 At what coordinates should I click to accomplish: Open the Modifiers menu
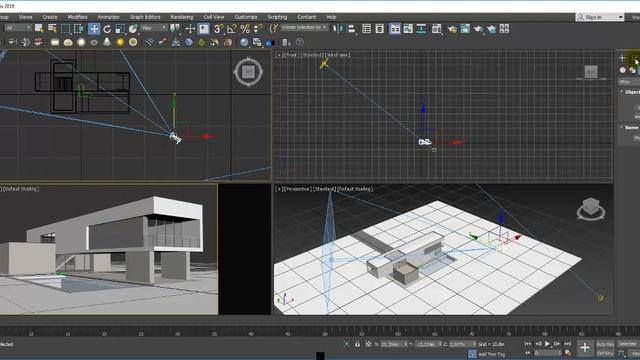click(78, 17)
